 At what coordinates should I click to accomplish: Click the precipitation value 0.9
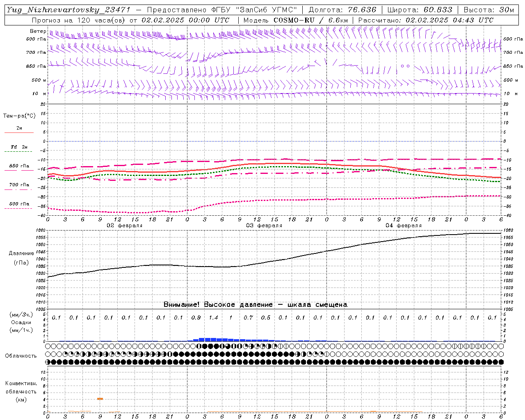point(196,318)
